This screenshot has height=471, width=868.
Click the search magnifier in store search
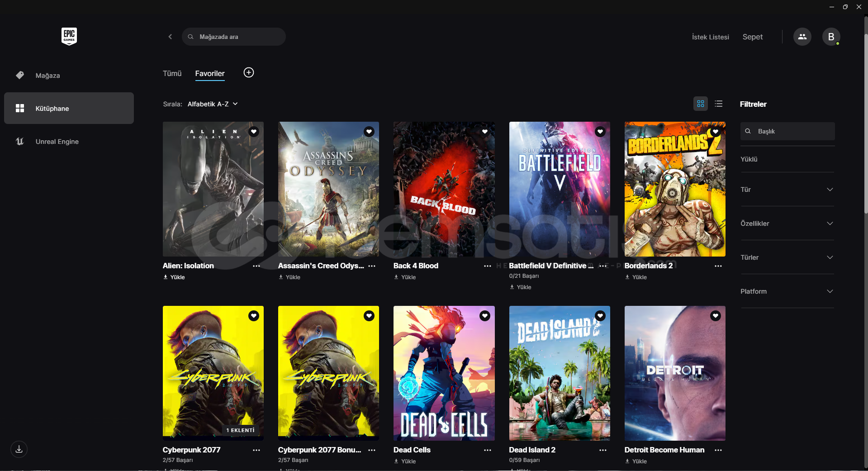(x=191, y=37)
